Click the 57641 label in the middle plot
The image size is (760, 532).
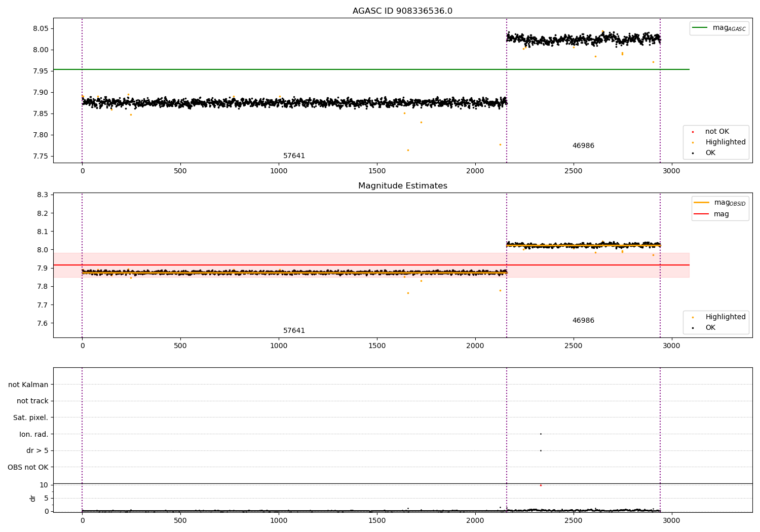294,331
